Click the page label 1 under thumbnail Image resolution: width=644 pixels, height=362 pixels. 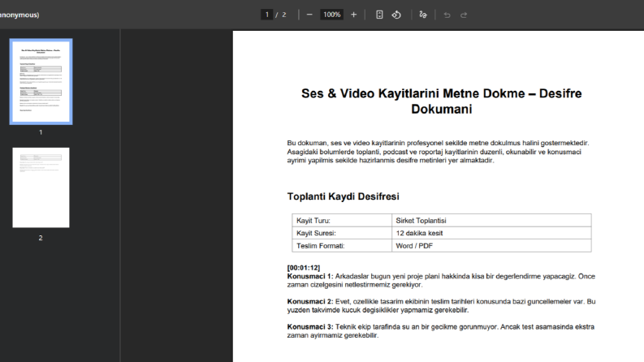41,132
